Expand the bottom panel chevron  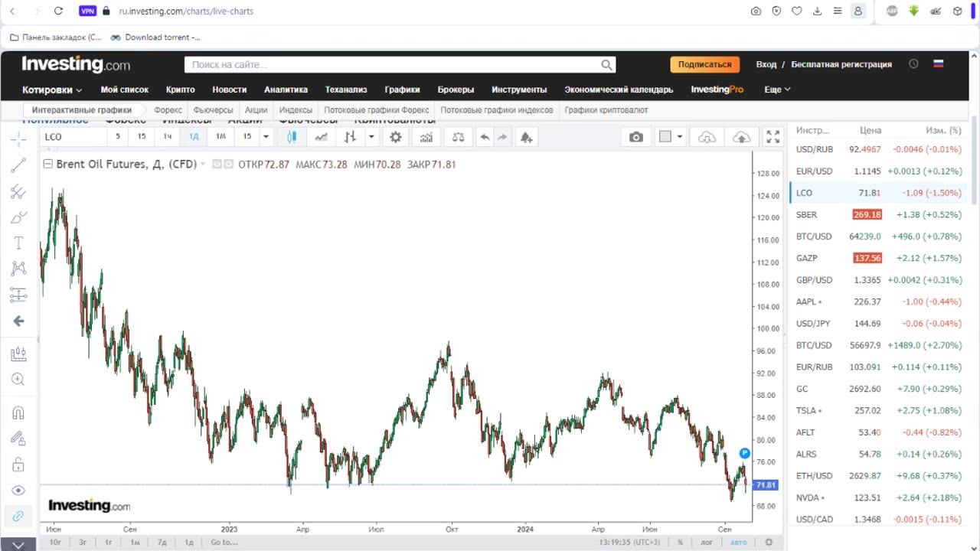coord(18,544)
